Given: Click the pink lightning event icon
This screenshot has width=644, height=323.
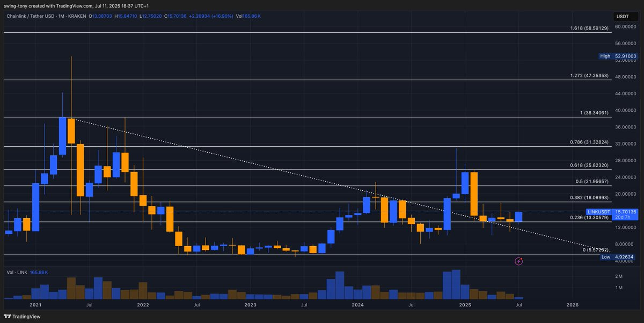Looking at the screenshot, I should (519, 261).
